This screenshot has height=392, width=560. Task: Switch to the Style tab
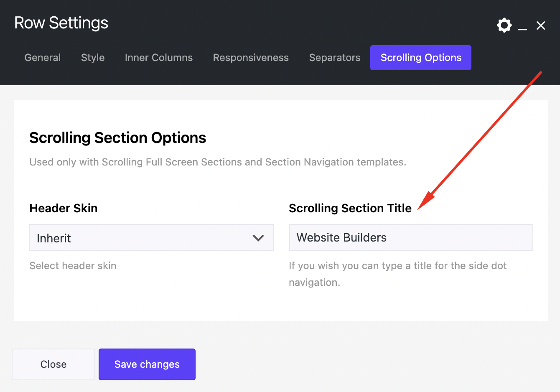(92, 57)
